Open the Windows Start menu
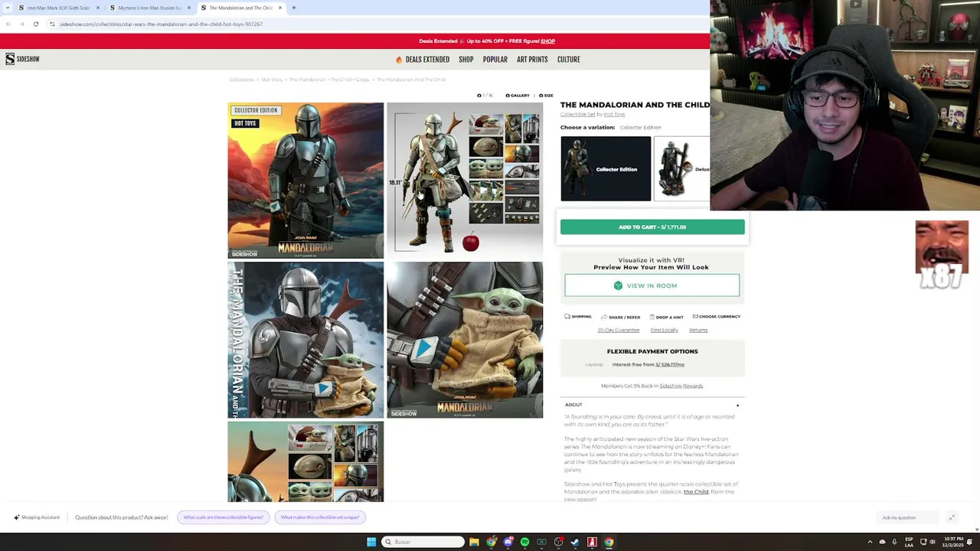Image resolution: width=980 pixels, height=551 pixels. [371, 542]
